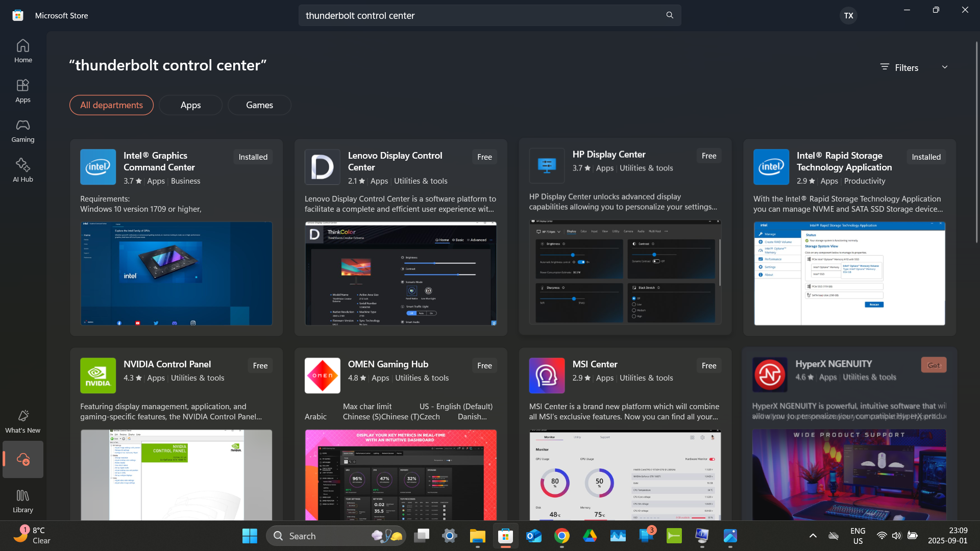
Task: Click Free on Lenovo Display Control Center
Action: (484, 157)
